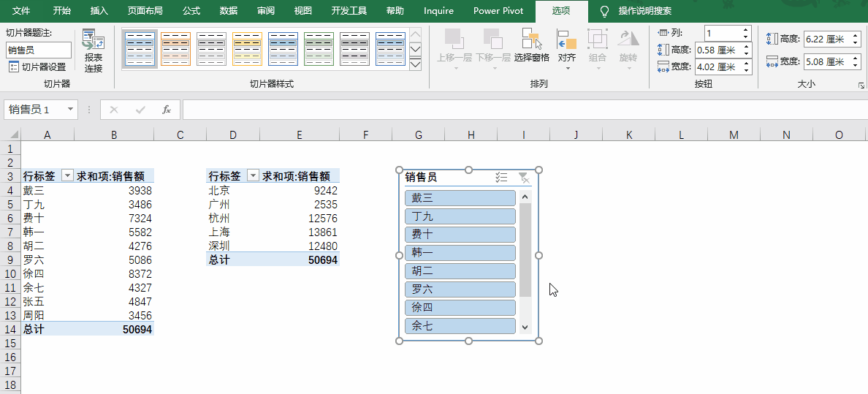Open Report Connections (报表连接) dialog
The image size is (868, 394).
(94, 51)
